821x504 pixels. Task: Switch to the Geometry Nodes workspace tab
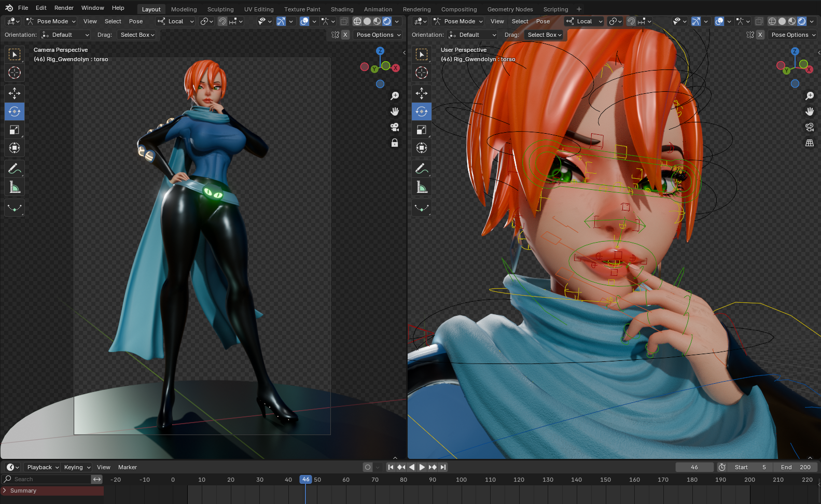(510, 9)
